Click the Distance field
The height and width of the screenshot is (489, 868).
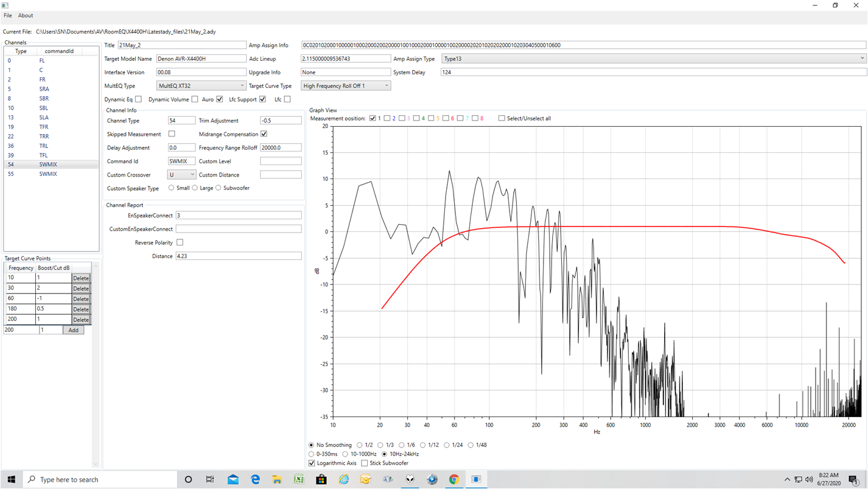pos(239,256)
